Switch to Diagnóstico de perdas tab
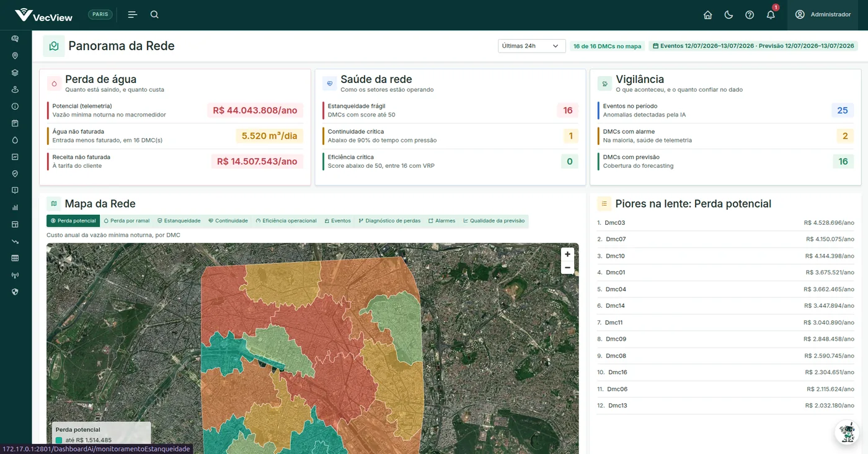This screenshot has width=868, height=454. tap(389, 220)
